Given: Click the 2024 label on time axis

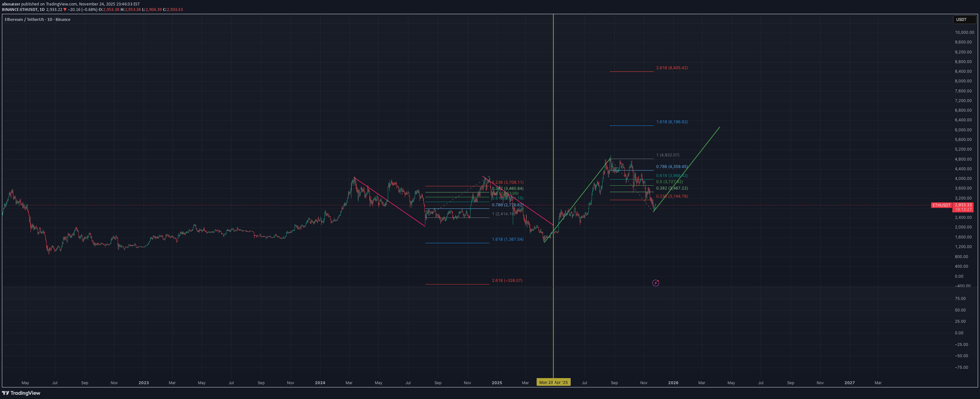Looking at the screenshot, I should [x=320, y=383].
